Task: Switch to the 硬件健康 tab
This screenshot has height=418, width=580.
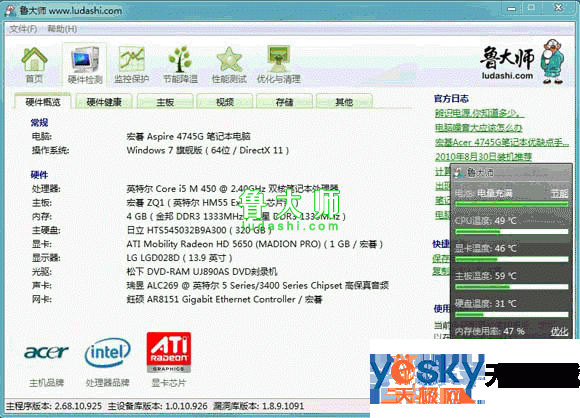Action: [x=104, y=102]
